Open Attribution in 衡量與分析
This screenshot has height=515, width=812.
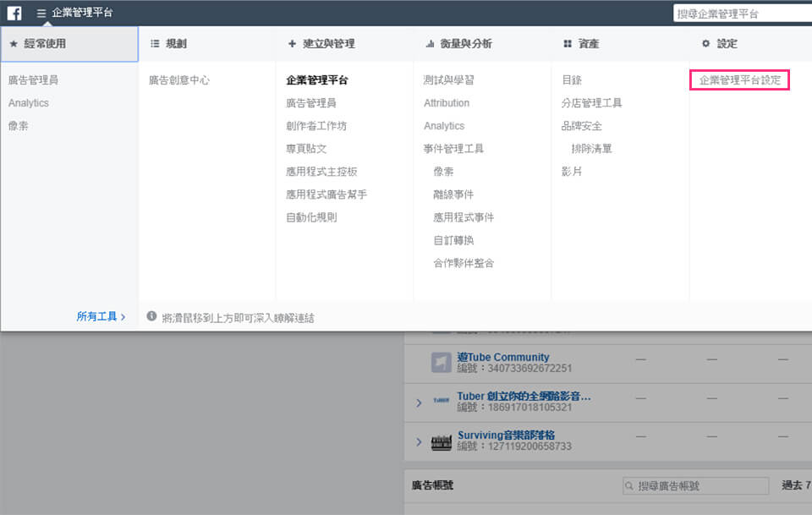point(447,103)
